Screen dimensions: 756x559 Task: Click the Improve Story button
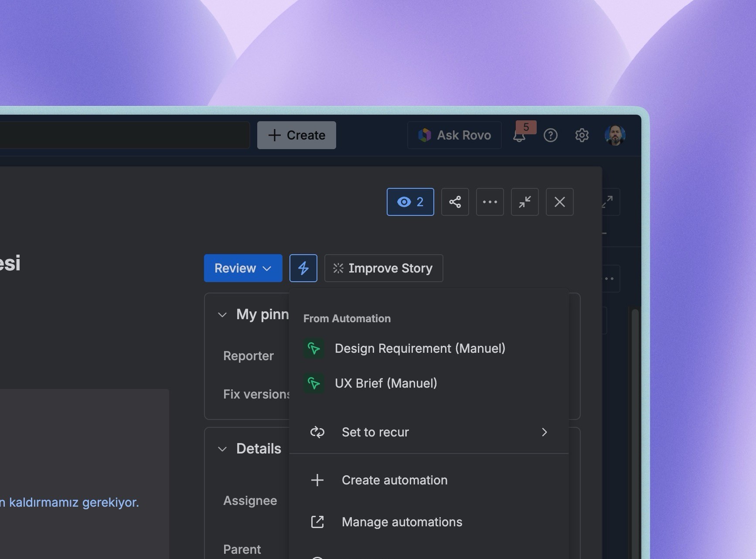click(383, 268)
